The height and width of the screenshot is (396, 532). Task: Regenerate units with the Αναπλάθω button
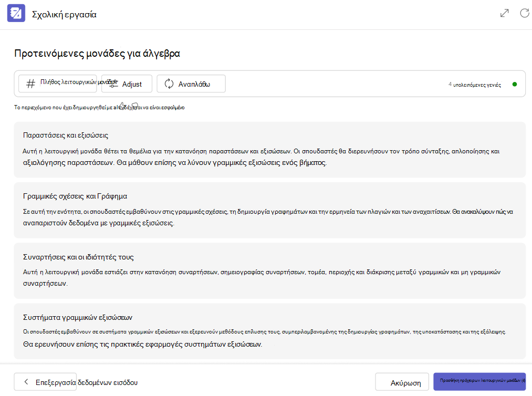(x=191, y=84)
